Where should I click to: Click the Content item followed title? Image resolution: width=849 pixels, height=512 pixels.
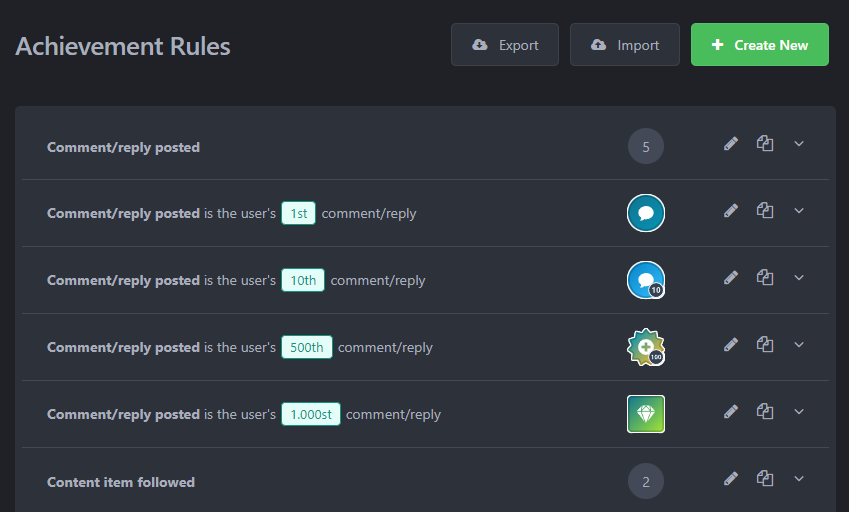pos(121,482)
